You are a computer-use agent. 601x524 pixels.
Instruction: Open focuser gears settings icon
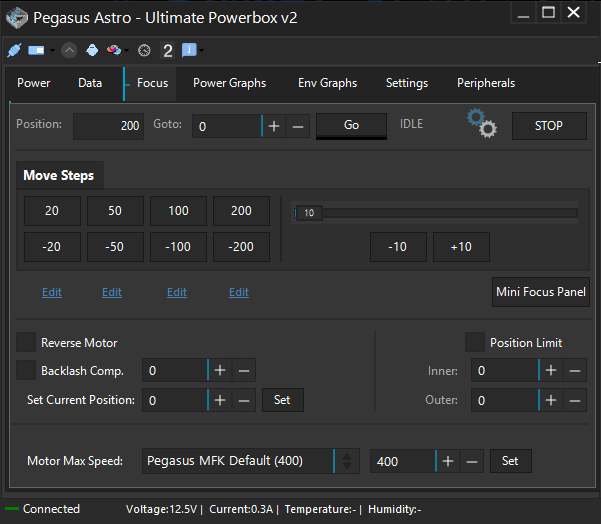tap(482, 123)
